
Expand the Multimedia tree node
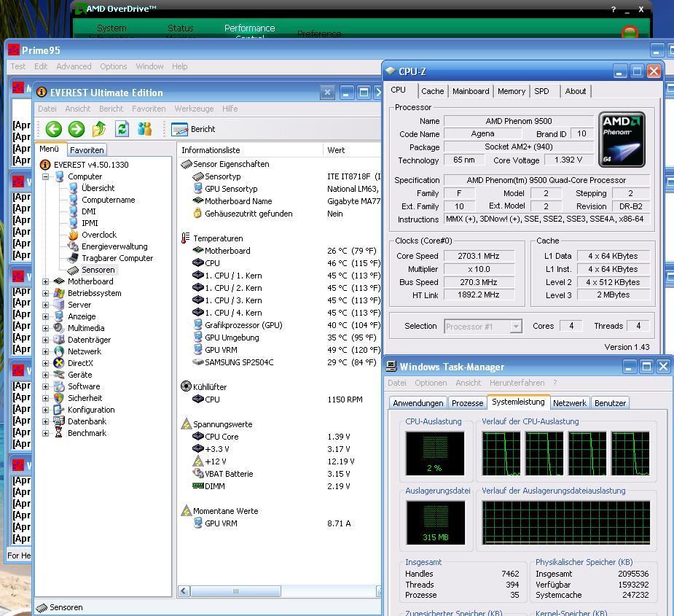(x=45, y=328)
